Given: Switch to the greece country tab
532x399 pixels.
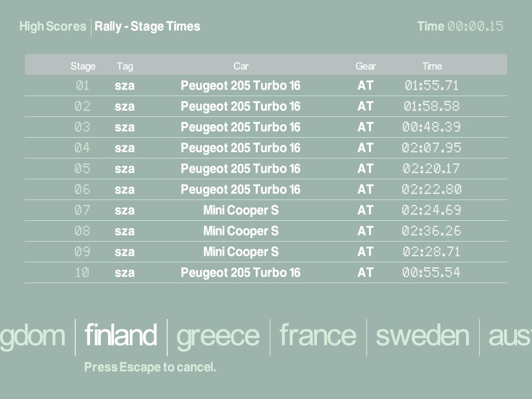Looking at the screenshot, I should click(x=218, y=336).
